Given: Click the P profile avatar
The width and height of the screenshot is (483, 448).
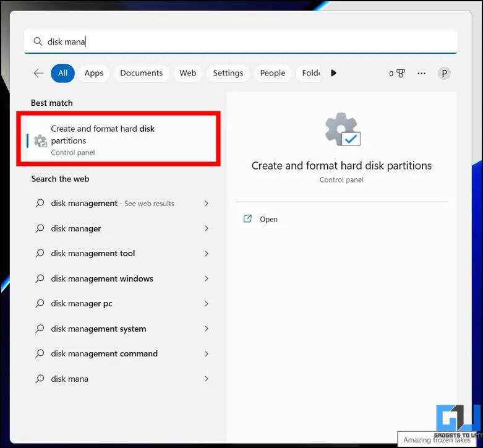Looking at the screenshot, I should pos(444,74).
